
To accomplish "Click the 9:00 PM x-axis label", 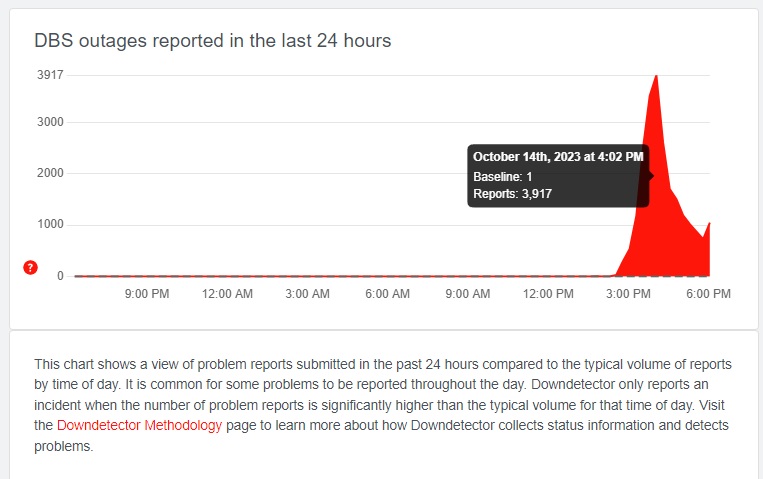I will [x=146, y=294].
